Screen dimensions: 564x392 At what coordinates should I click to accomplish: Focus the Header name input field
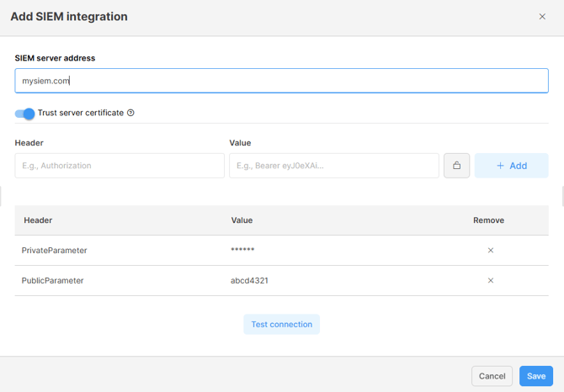[x=120, y=166]
